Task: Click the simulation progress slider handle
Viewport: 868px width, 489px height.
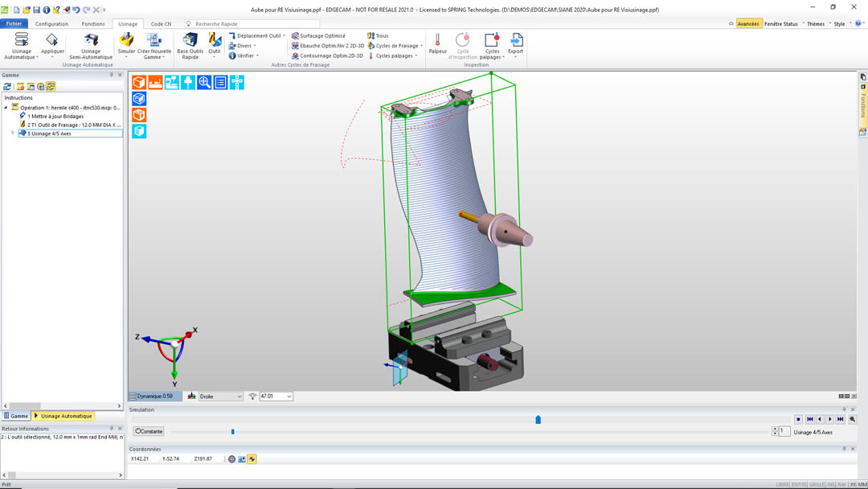Action: point(538,420)
